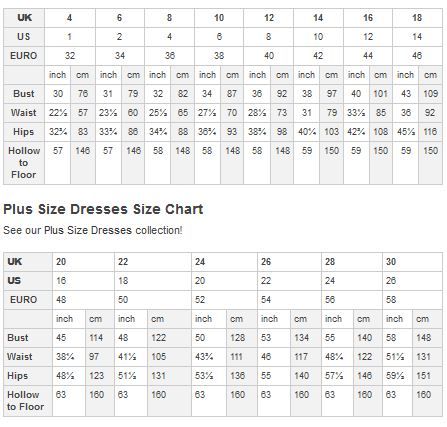The image size is (447, 427).
Task: Click the hips value 116 cm cell
Action: pyautogui.click(x=430, y=132)
